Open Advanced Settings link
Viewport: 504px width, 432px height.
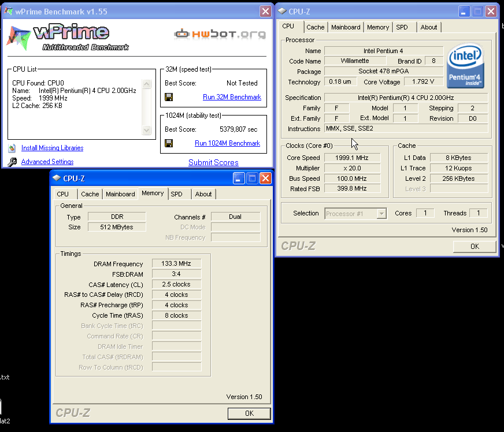(47, 162)
